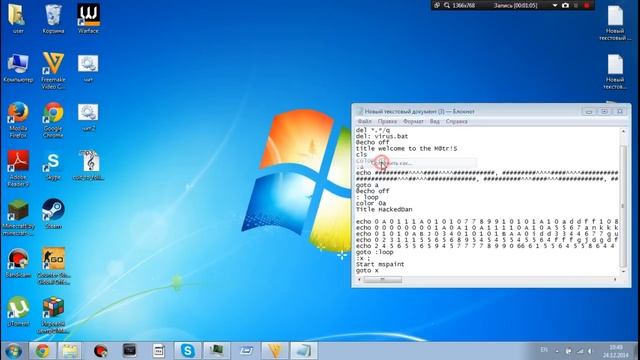Open the user folder desktop icon

point(18,19)
